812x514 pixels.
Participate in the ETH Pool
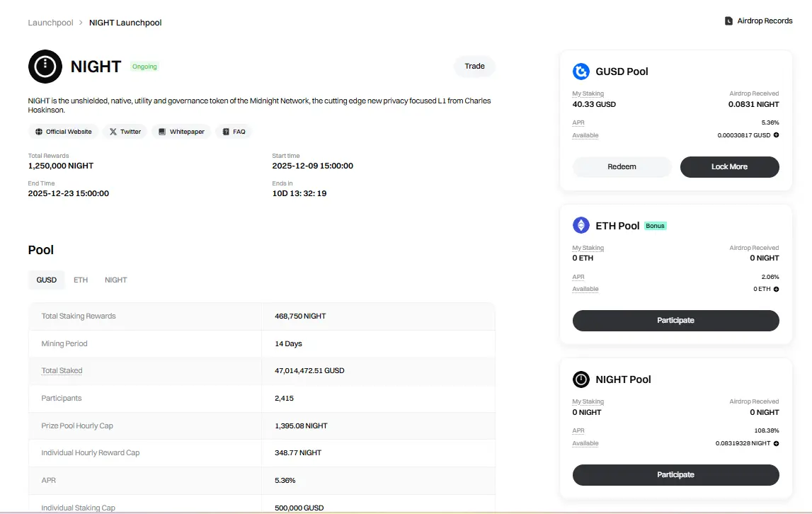tap(675, 321)
